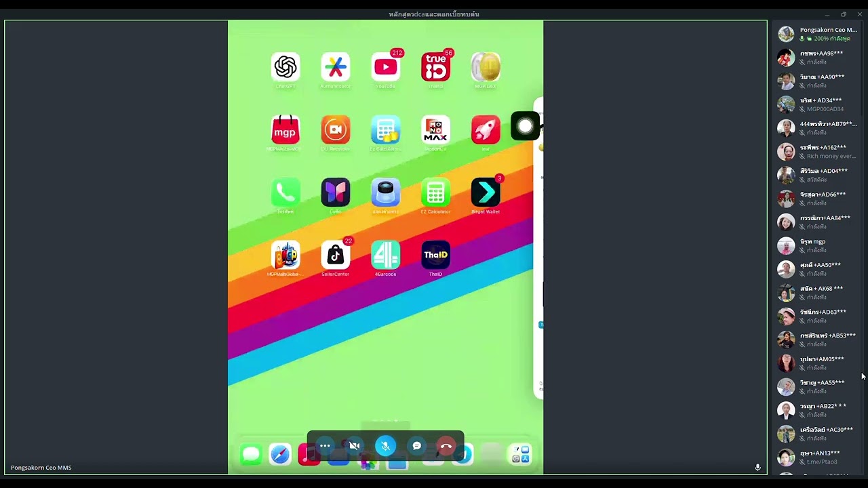The width and height of the screenshot is (868, 488).
Task: Select participant กชพร+AA98***
Action: click(x=818, y=58)
